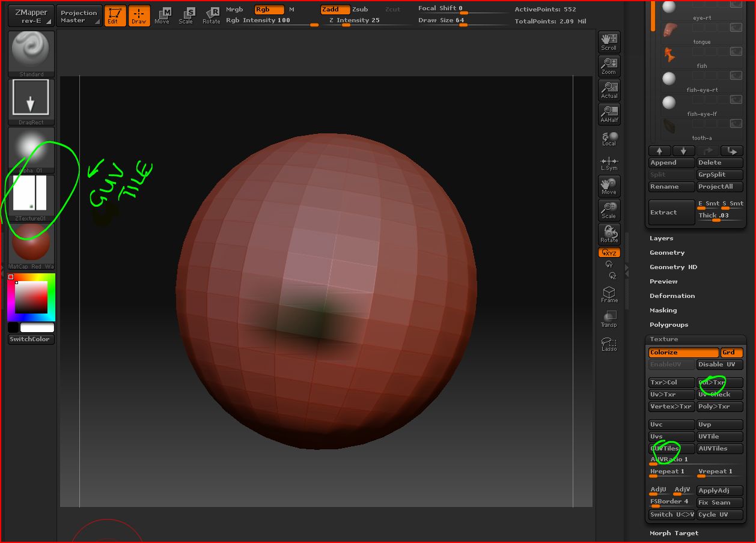This screenshot has width=756, height=543.
Task: Open the Standard brush selector
Action: [x=31, y=54]
